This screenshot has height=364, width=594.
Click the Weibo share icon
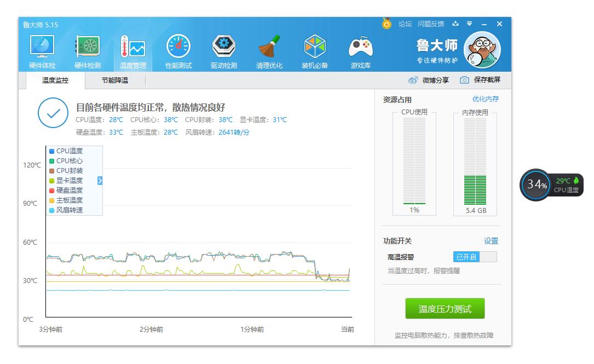413,80
